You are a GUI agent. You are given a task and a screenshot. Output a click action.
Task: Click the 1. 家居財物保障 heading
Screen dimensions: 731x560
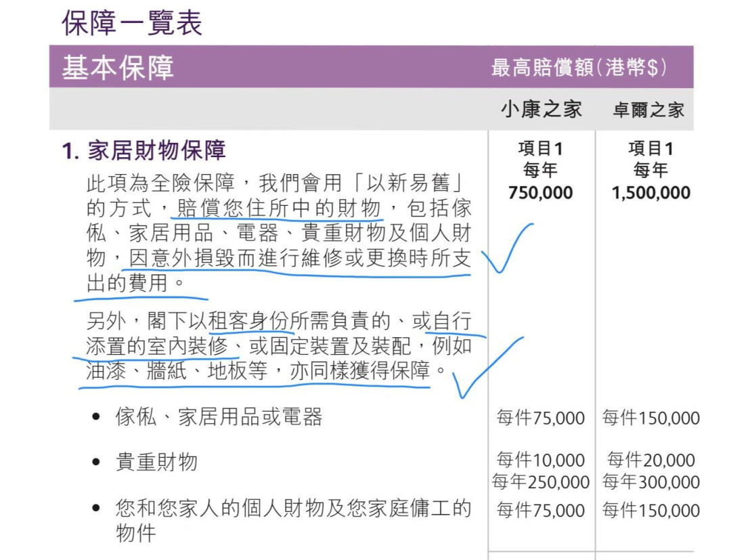[x=143, y=150]
